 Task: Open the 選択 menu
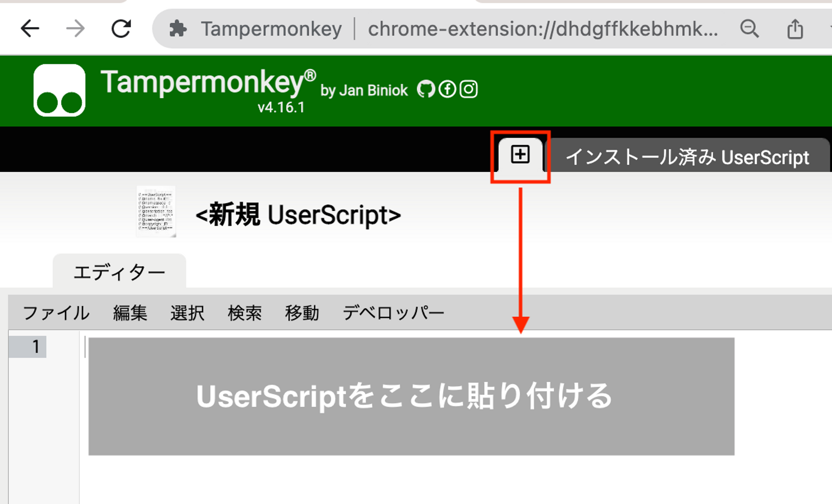point(187,313)
